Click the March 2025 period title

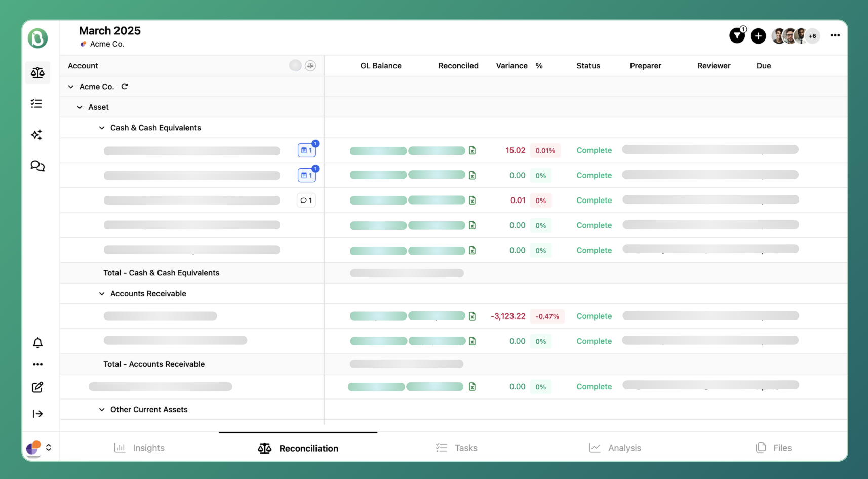110,31
